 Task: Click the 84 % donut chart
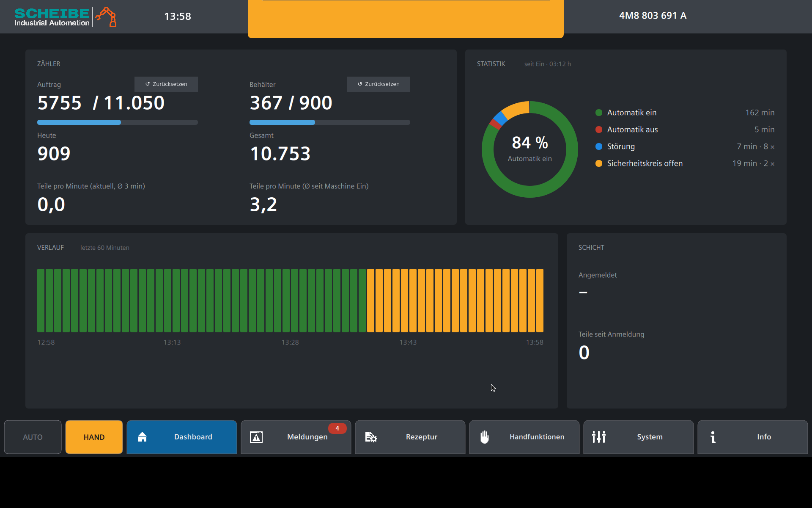[x=530, y=149]
